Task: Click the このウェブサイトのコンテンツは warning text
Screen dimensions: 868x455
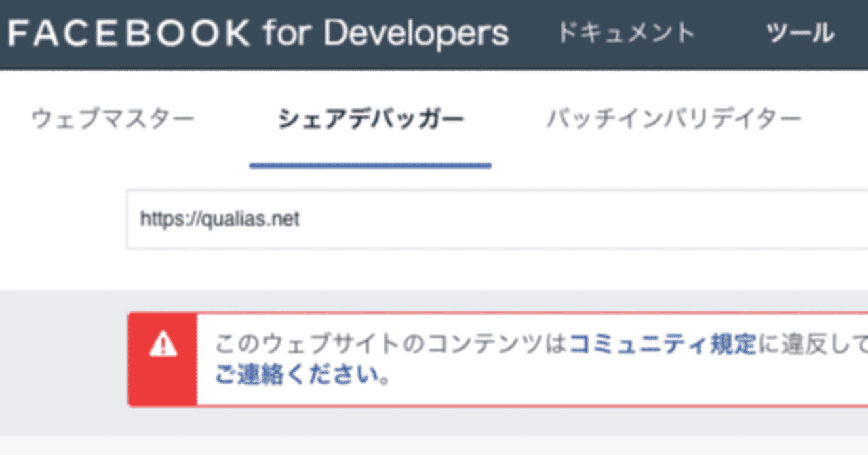Action: point(391,344)
